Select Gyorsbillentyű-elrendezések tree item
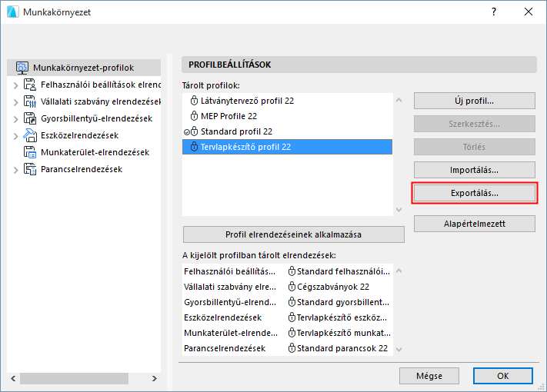547x392 pixels. (x=96, y=118)
